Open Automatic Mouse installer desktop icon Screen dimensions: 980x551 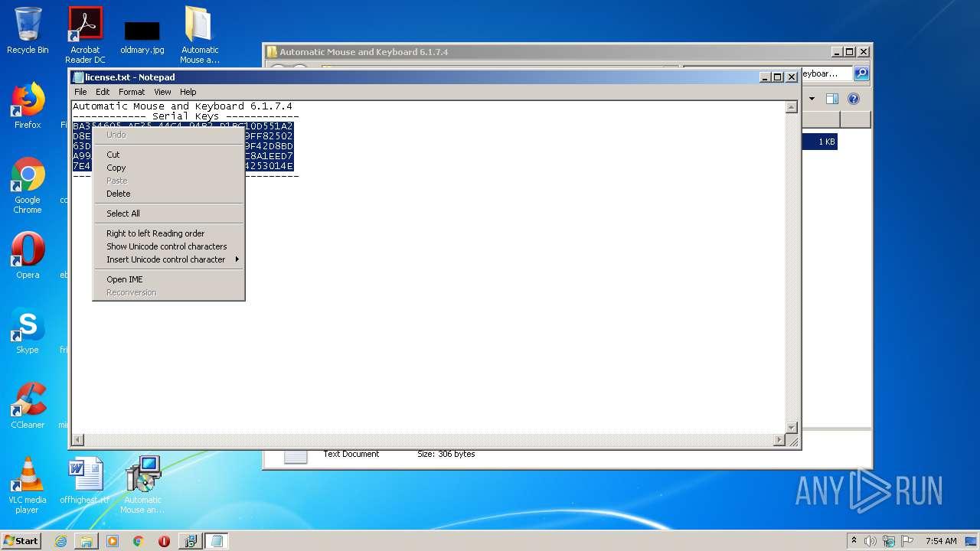[142, 485]
